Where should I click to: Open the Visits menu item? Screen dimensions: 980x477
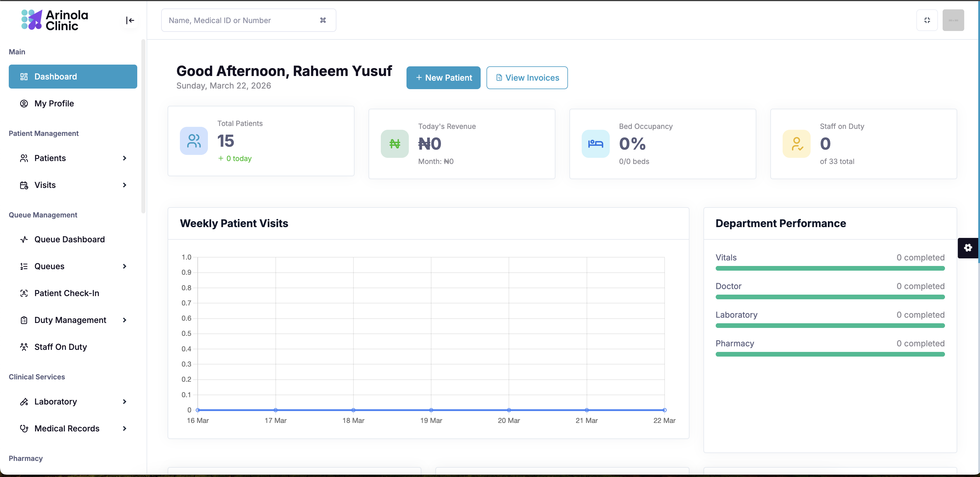pyautogui.click(x=46, y=185)
